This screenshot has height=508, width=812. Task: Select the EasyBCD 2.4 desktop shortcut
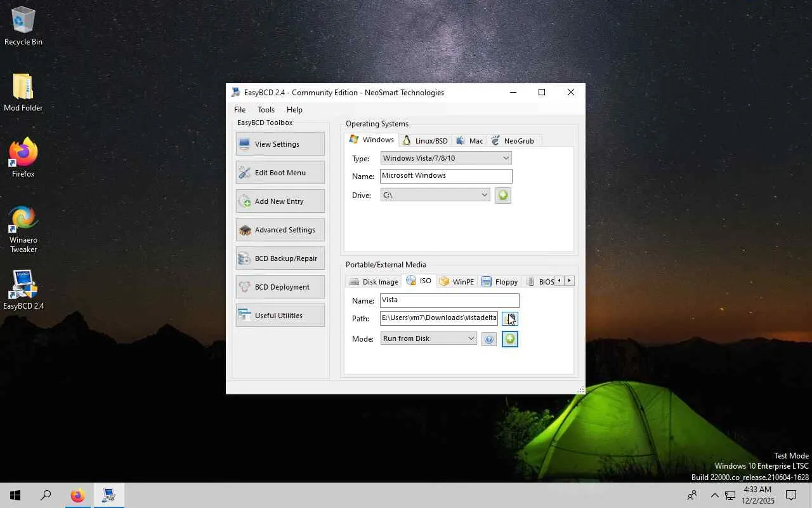pyautogui.click(x=23, y=290)
